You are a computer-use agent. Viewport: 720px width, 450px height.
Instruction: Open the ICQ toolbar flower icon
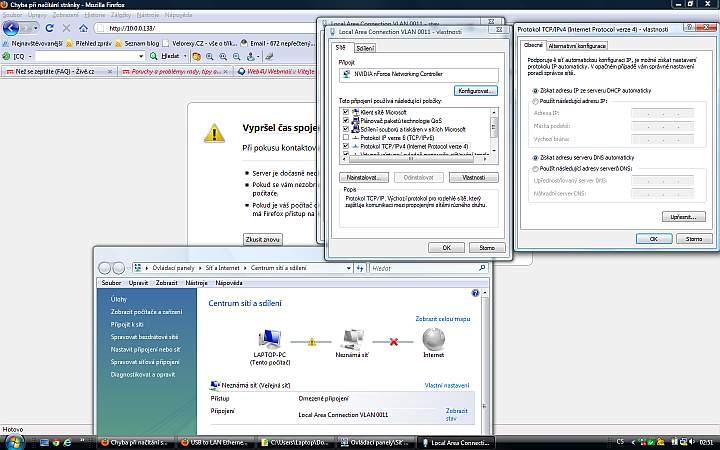click(6, 56)
